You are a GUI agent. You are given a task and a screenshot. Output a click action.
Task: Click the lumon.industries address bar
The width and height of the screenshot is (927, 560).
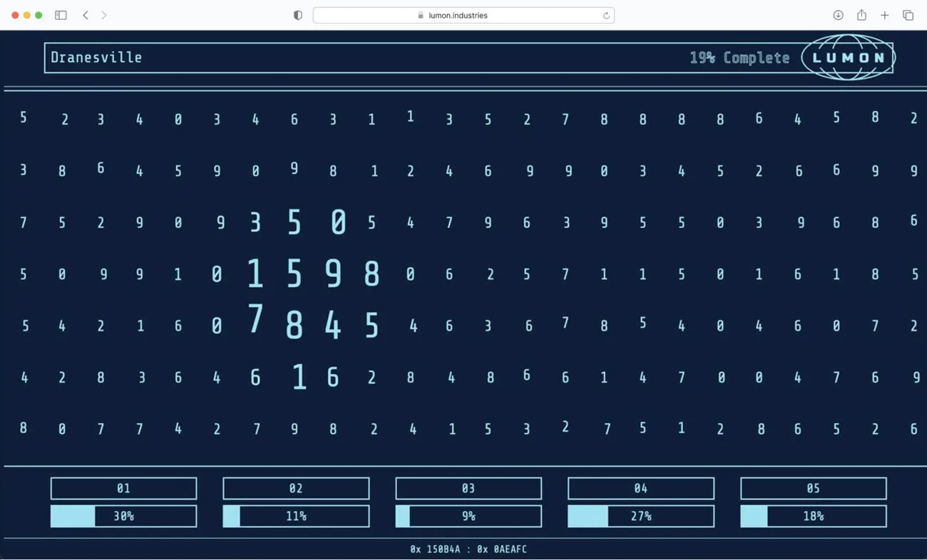click(x=463, y=15)
